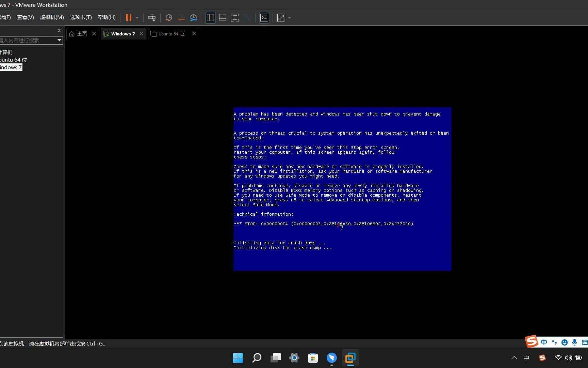588x368 pixels.
Task: Close the Windows 7 tab
Action: click(141, 33)
